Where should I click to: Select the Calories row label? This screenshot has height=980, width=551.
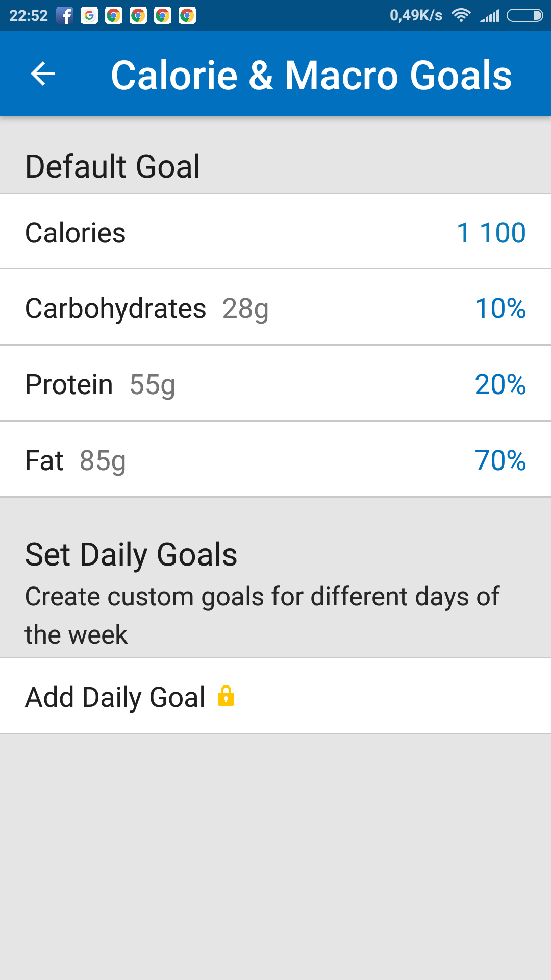click(x=76, y=233)
